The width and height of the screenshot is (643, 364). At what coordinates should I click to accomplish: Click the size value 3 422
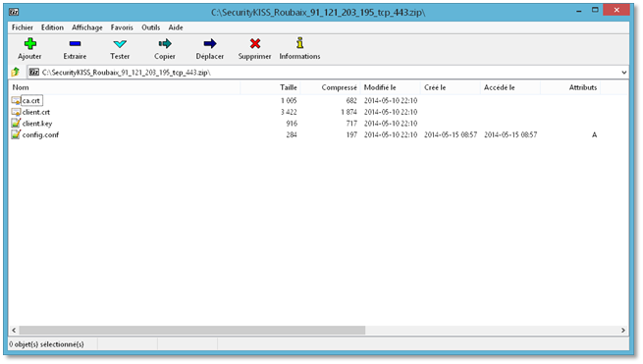point(289,112)
